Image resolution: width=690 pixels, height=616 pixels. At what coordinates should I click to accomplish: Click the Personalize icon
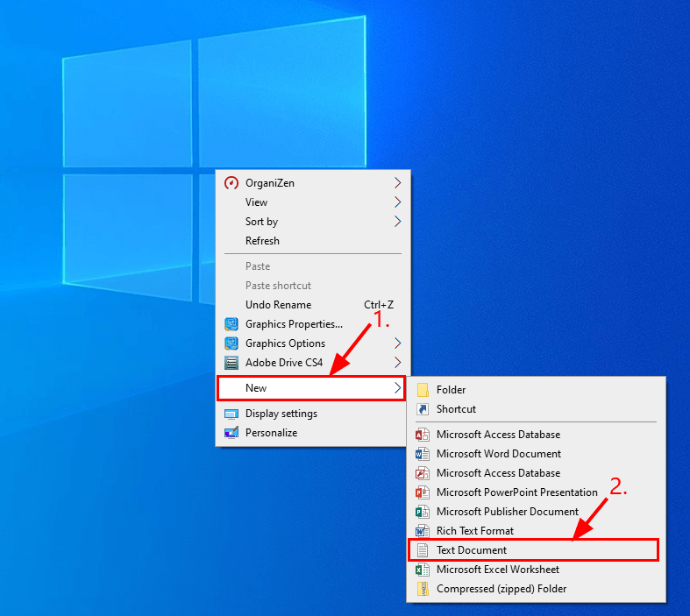231,433
